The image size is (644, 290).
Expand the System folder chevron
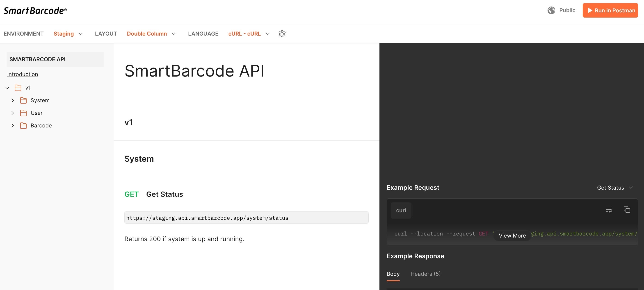(12, 100)
